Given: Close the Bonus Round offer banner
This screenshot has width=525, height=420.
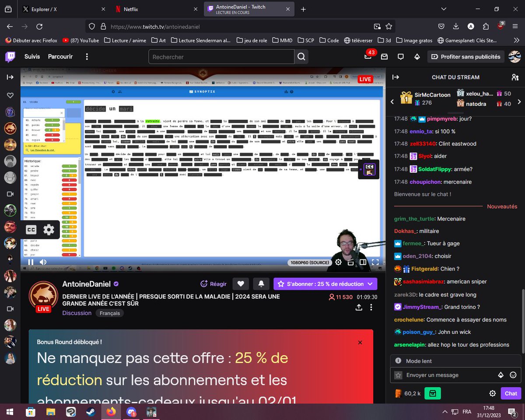Looking at the screenshot, I should click(x=360, y=343).
